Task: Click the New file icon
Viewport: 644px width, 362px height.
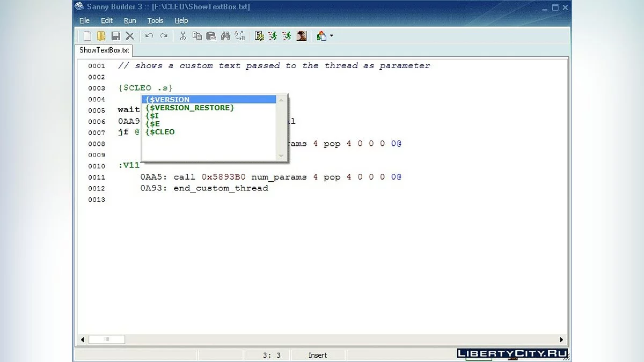Action: pyautogui.click(x=87, y=36)
